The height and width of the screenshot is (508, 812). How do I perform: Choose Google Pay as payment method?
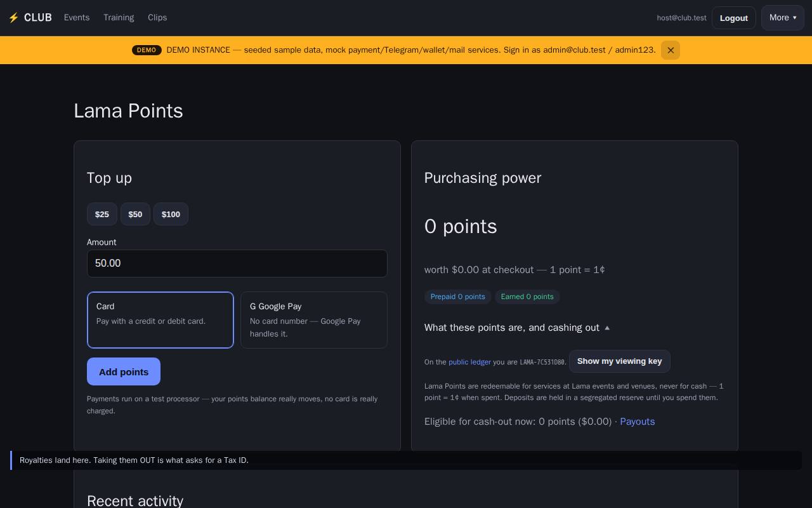(x=314, y=320)
